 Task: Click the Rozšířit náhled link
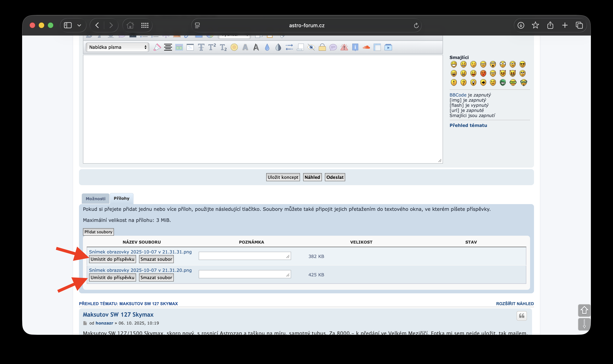[x=515, y=303]
